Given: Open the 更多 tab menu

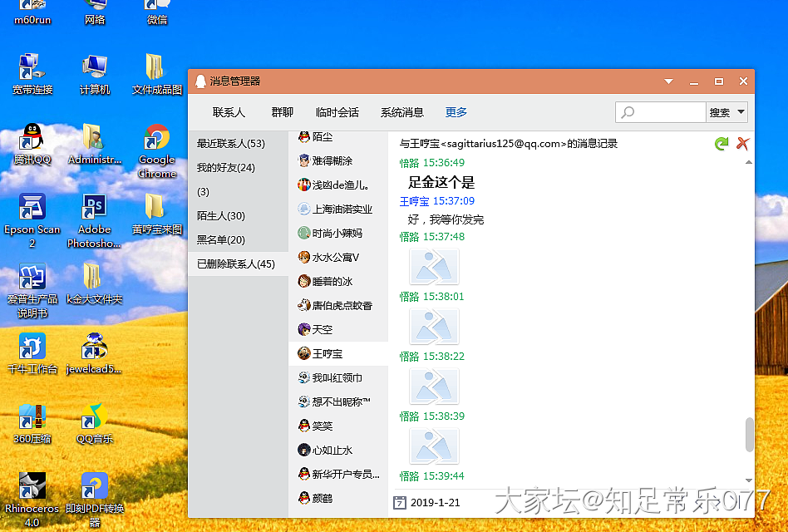Looking at the screenshot, I should click(x=456, y=112).
